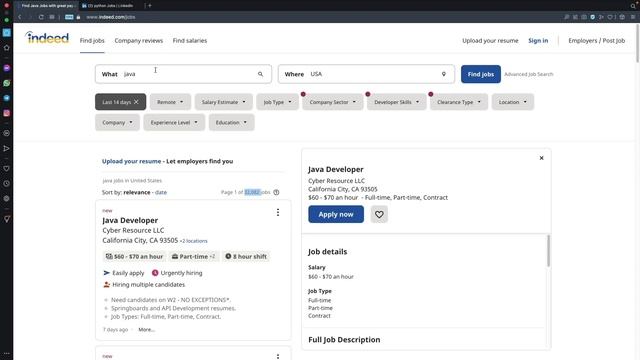The width and height of the screenshot is (640, 360).
Task: Open Messenger in the Opera sidebar
Action: pos(7,68)
